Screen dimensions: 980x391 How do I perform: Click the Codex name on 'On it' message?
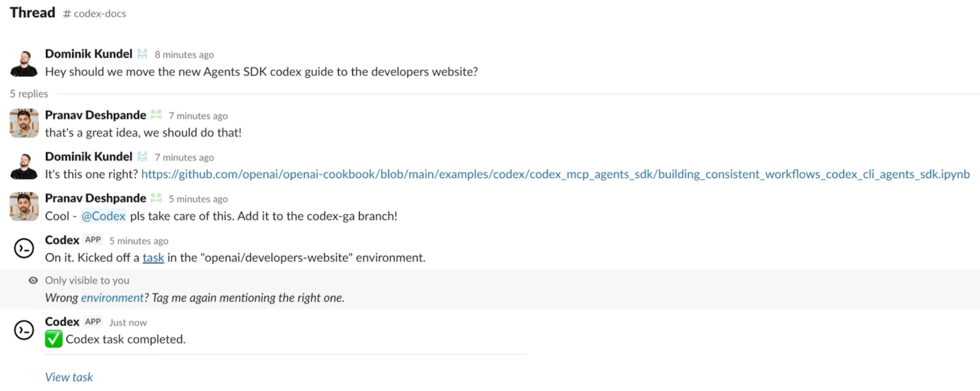[x=62, y=240]
